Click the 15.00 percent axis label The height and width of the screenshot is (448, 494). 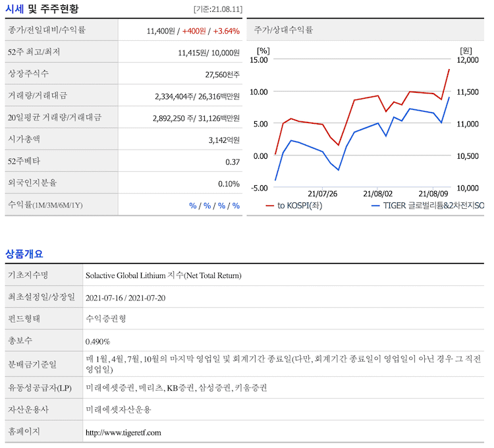259,60
